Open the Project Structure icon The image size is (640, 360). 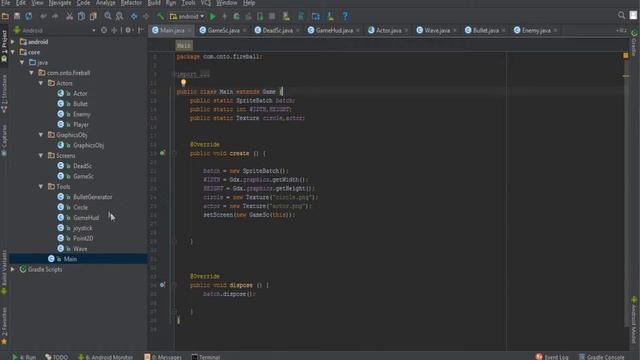(316, 16)
